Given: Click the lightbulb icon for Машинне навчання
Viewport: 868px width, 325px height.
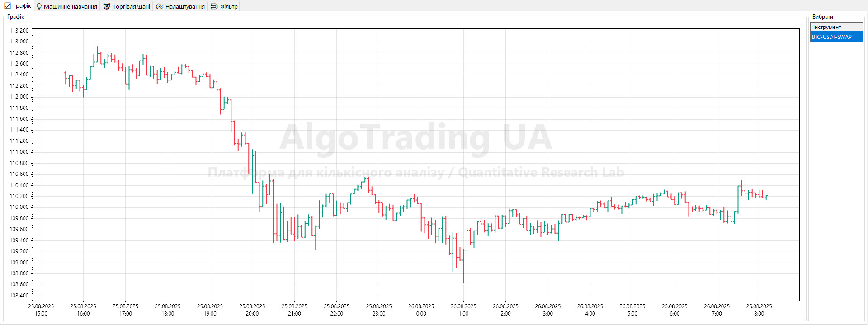Looking at the screenshot, I should (39, 7).
